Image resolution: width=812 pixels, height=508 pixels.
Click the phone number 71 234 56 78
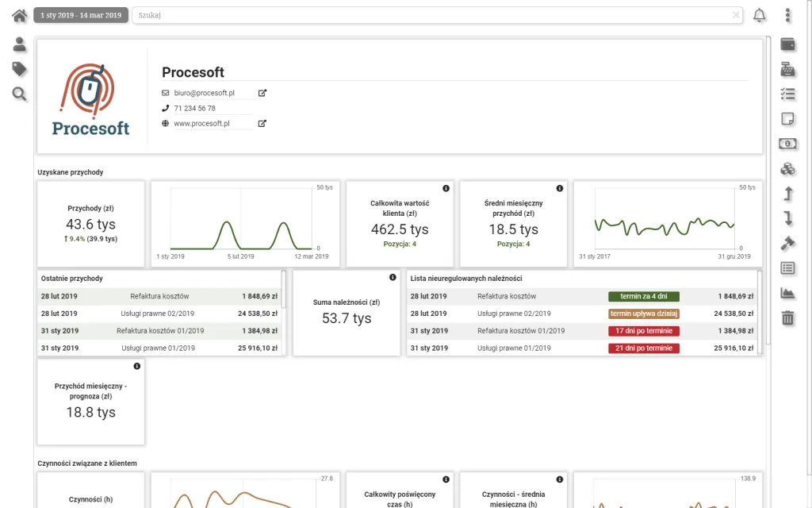point(195,108)
